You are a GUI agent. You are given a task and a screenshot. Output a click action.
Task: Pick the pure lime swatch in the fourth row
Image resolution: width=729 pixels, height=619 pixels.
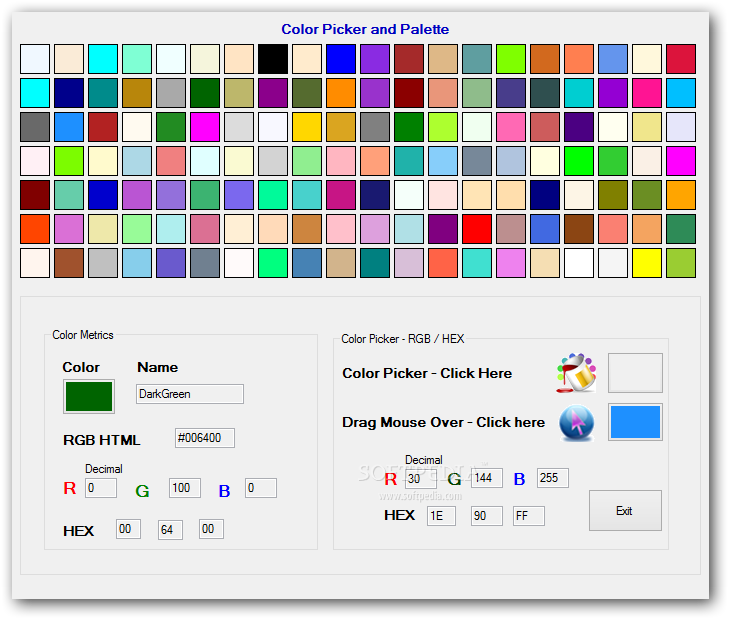[579, 161]
